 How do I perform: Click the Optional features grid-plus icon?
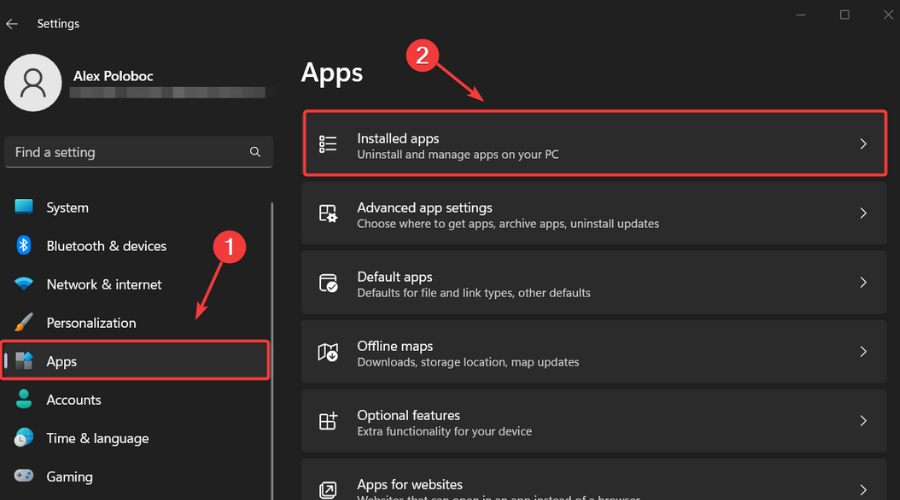point(328,421)
